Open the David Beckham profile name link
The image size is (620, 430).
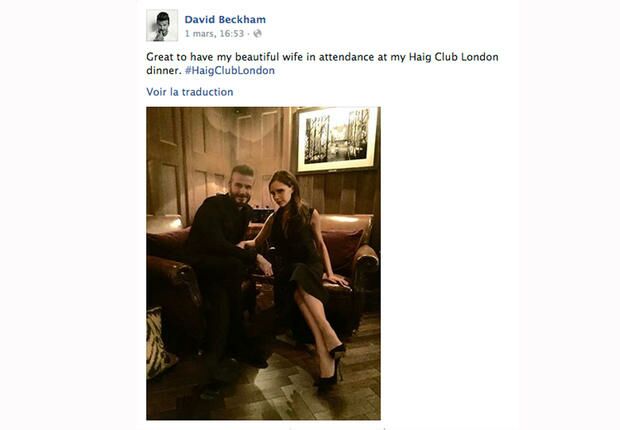tap(225, 19)
